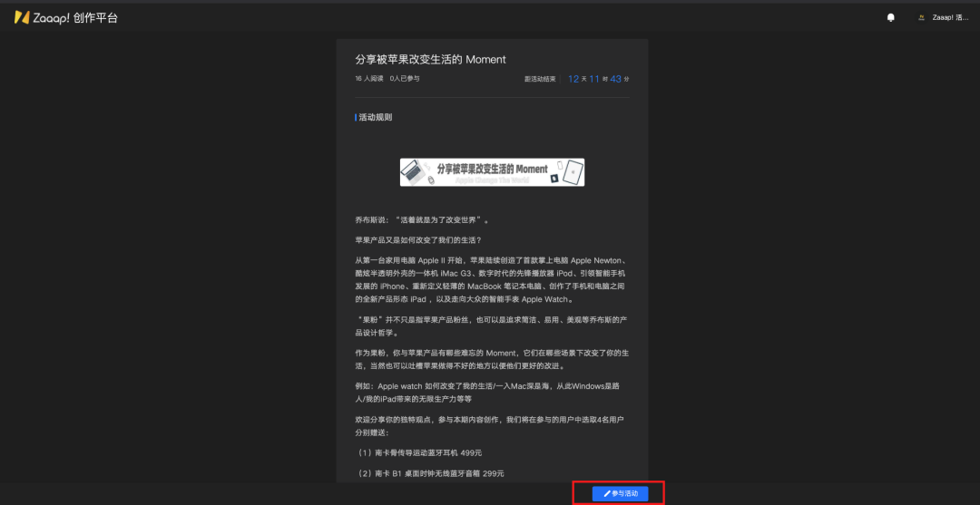Click the prize line 南卡 B1 桌面时钟无线蓝牙音箱 299元
The height and width of the screenshot is (505, 980).
click(x=429, y=474)
